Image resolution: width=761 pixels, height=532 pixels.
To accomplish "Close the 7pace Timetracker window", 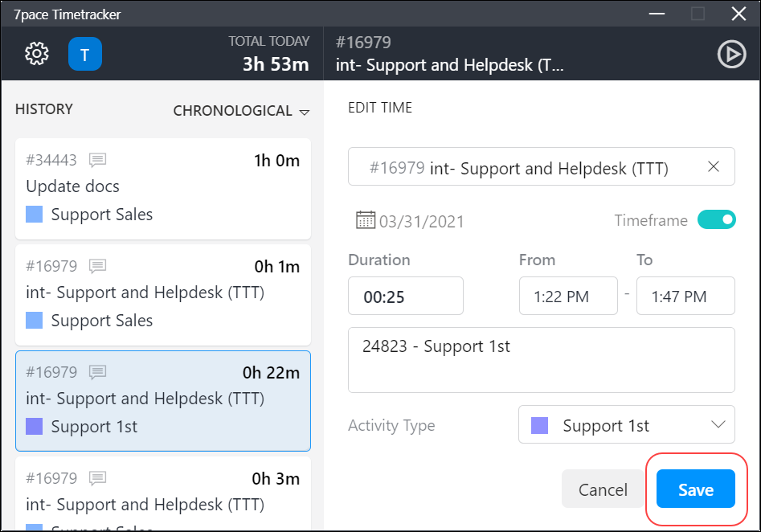I will tap(738, 14).
